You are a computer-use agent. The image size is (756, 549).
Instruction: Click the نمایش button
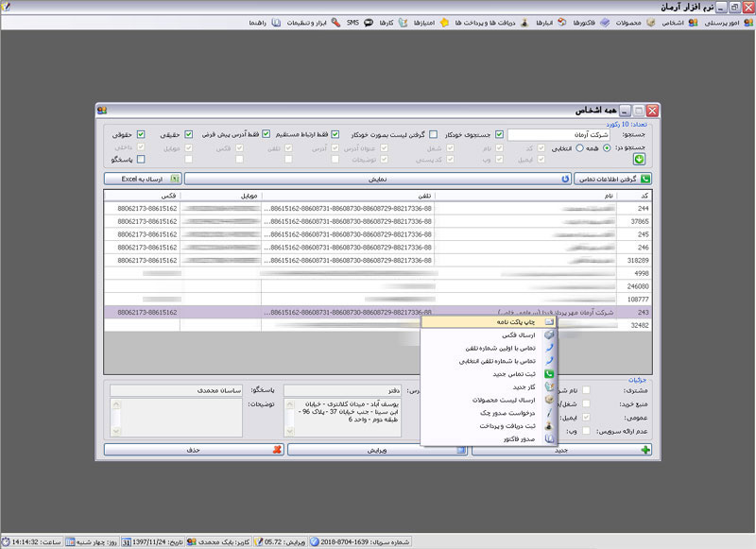378,179
